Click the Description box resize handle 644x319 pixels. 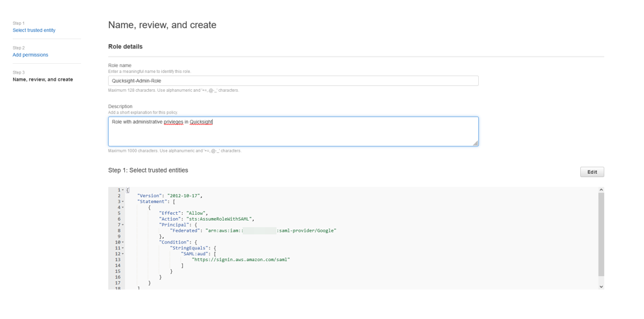[x=476, y=143]
